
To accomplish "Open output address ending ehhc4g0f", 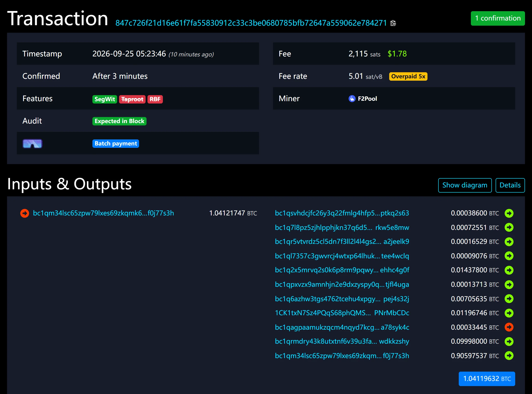I will coord(342,270).
